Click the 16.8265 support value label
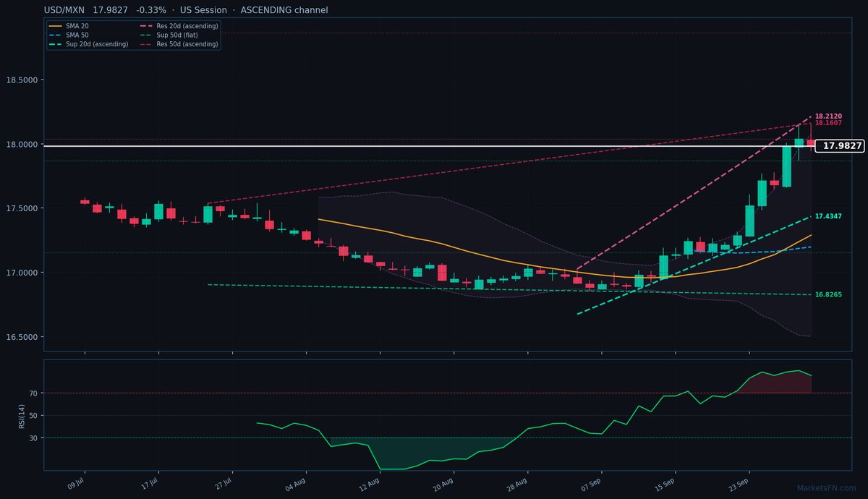The width and height of the screenshot is (868, 499). pyautogui.click(x=828, y=295)
